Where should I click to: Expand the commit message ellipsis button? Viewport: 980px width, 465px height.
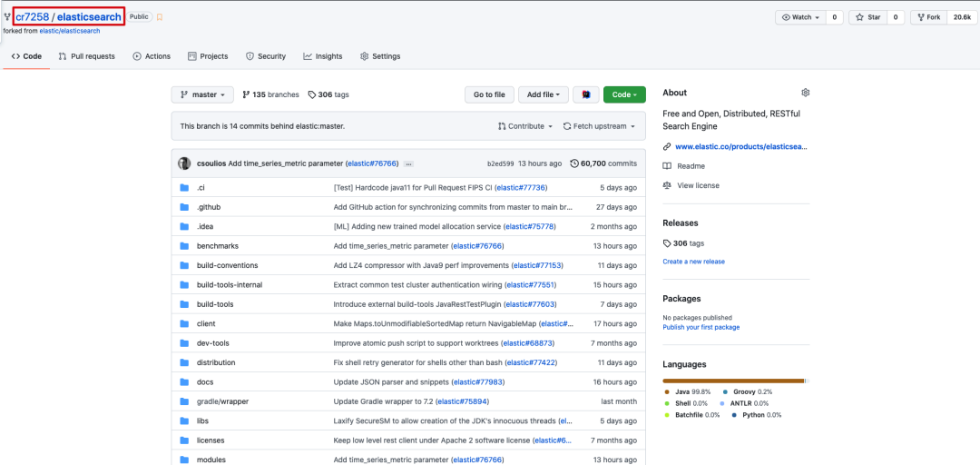click(x=408, y=163)
